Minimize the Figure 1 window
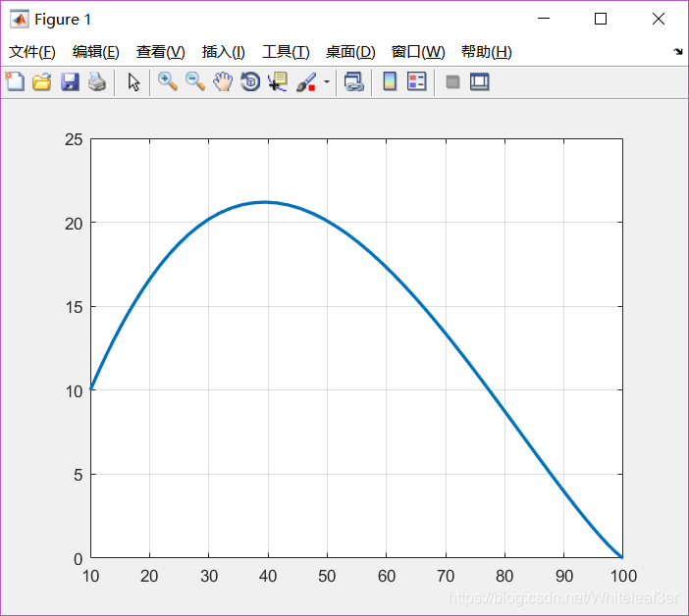This screenshot has height=616, width=689. (544, 19)
